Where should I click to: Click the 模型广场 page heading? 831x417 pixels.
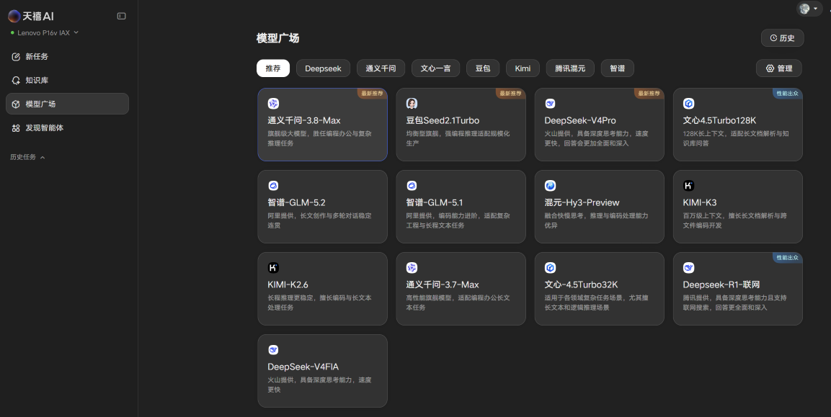tap(278, 38)
